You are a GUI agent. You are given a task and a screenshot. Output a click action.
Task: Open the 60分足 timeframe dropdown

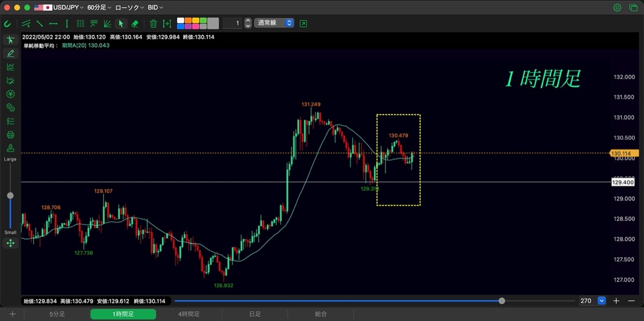[x=99, y=8]
